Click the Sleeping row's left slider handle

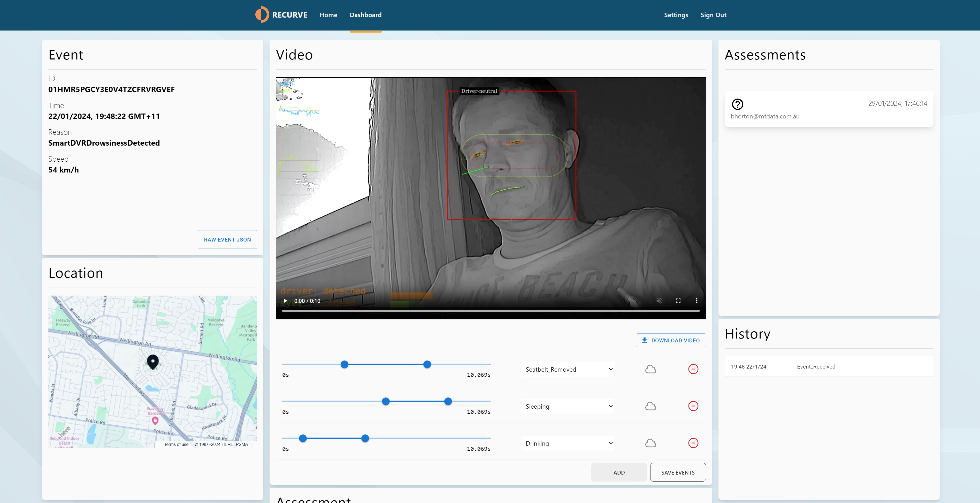386,401
